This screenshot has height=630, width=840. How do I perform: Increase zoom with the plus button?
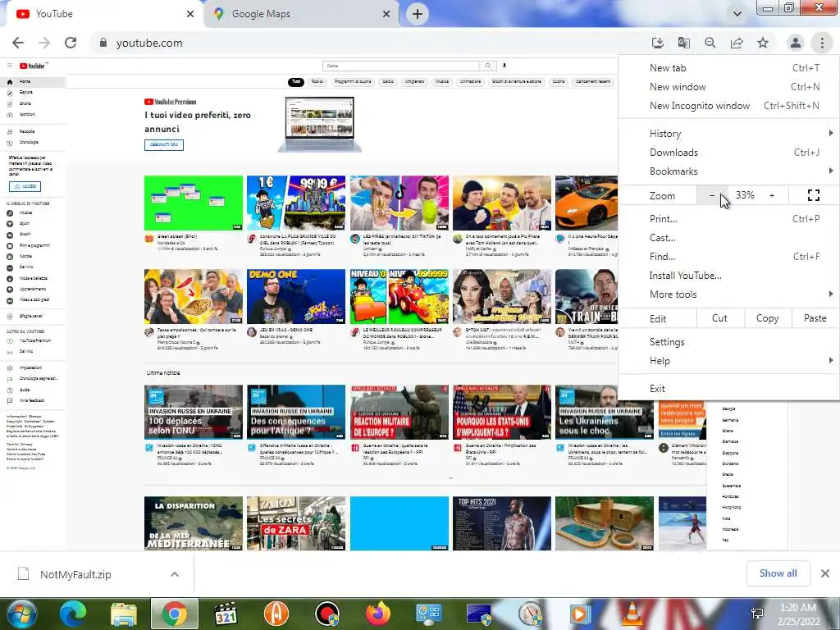pos(772,195)
